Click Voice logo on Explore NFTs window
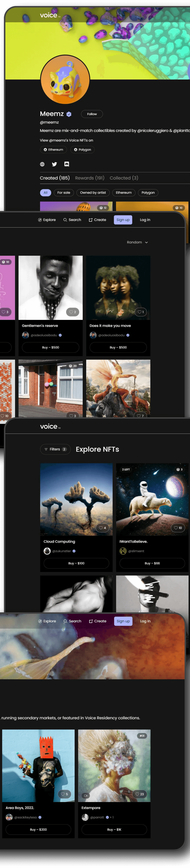 coord(50,427)
